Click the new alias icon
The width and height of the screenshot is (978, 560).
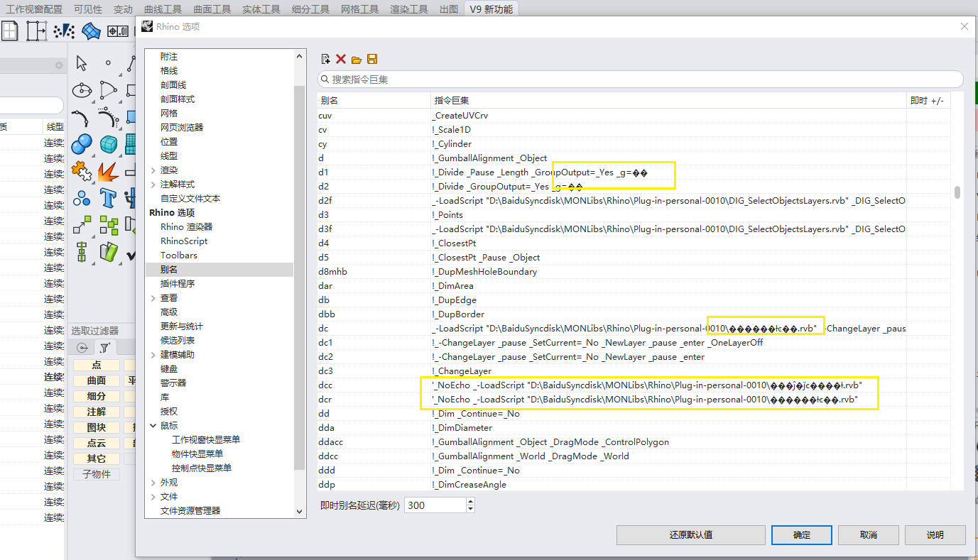point(325,60)
